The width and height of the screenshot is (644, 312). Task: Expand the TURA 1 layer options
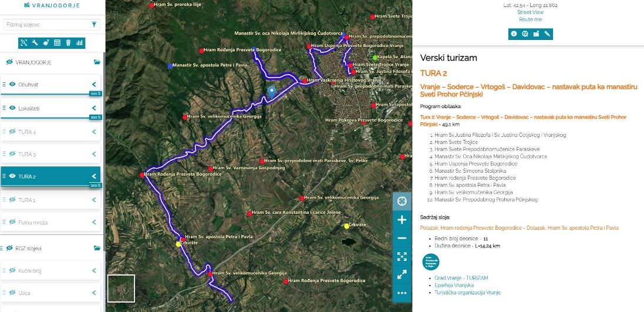pyautogui.click(x=94, y=200)
